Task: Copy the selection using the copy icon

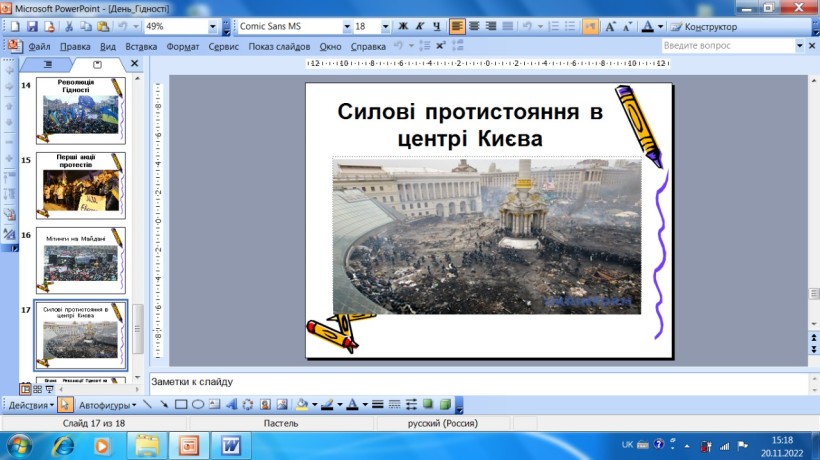Action: tap(86, 27)
